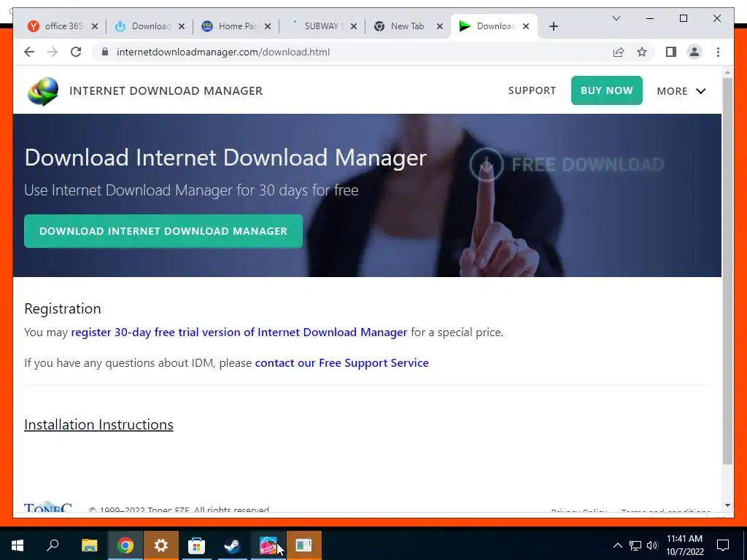
Task: Expand the MORE menu
Action: (x=681, y=91)
